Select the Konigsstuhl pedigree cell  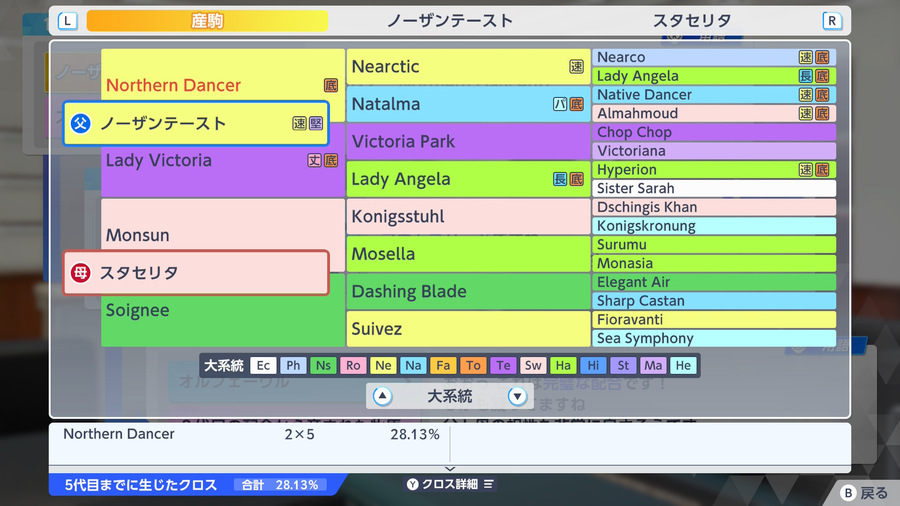(x=468, y=216)
